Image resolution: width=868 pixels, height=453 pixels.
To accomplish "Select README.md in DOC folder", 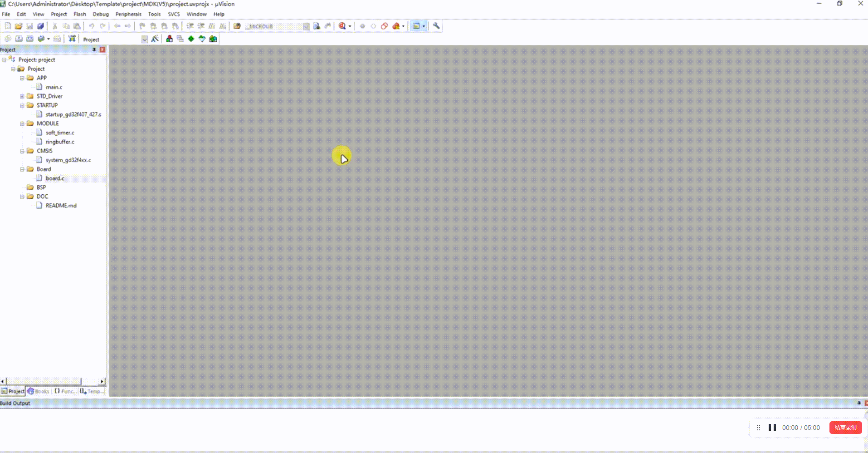I will pos(61,206).
